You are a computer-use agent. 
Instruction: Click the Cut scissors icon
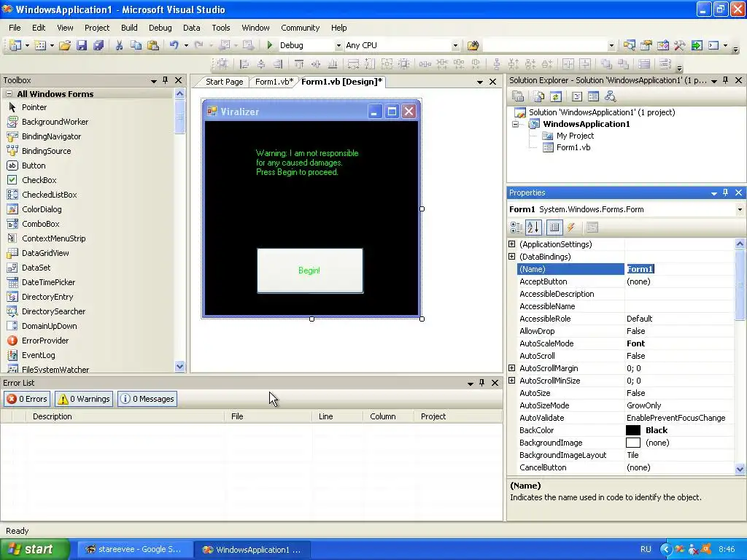[x=119, y=45]
